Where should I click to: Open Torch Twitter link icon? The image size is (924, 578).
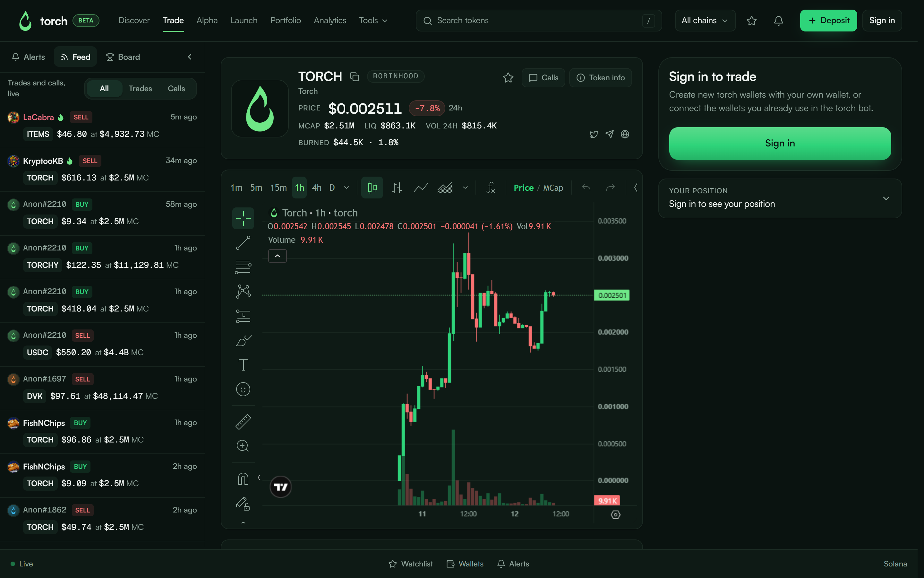click(x=594, y=134)
